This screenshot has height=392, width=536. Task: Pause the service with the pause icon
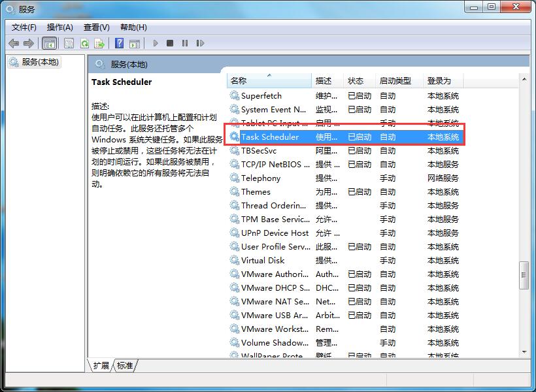[184, 43]
